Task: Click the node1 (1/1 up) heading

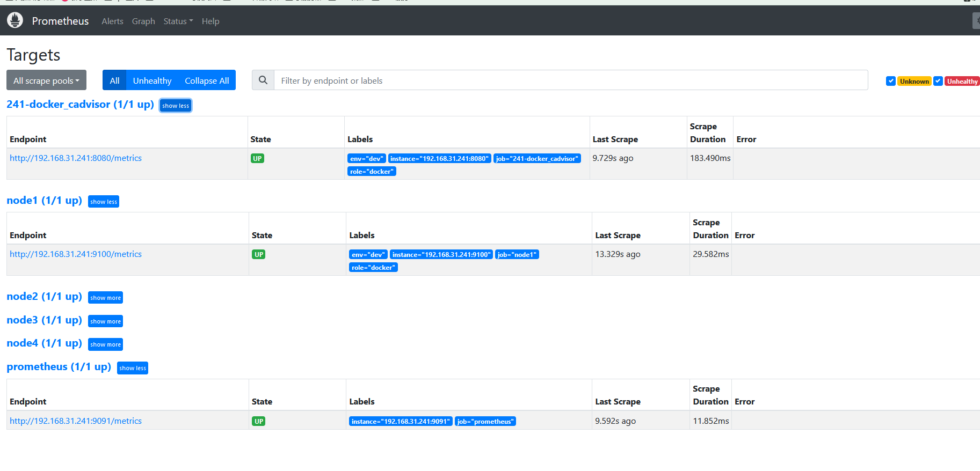Action: click(44, 201)
